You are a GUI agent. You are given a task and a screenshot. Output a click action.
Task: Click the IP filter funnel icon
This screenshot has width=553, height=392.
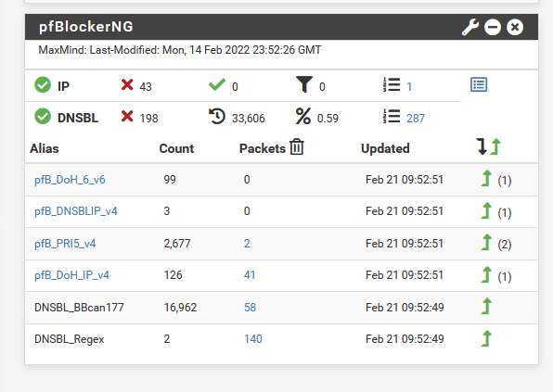pyautogui.click(x=304, y=85)
